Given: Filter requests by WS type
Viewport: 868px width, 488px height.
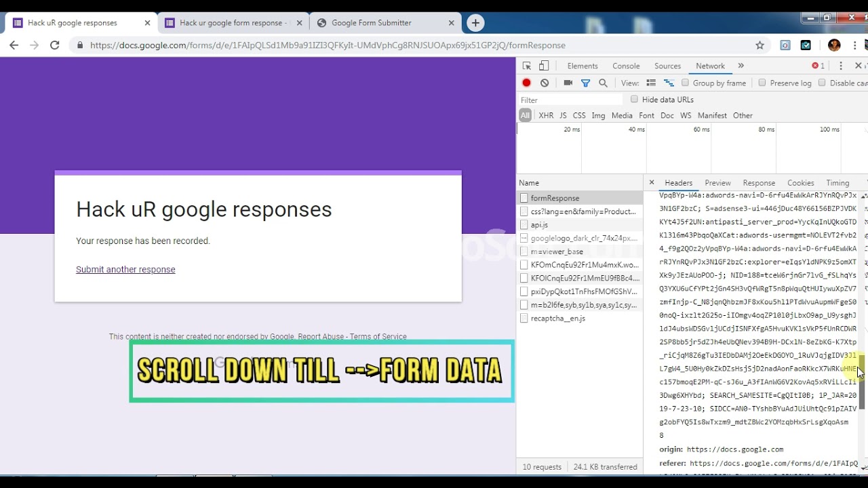Looking at the screenshot, I should pyautogui.click(x=686, y=115).
